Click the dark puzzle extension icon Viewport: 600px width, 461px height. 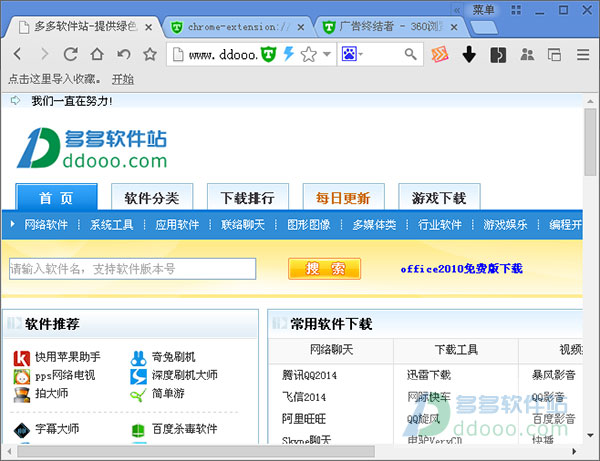coord(498,55)
